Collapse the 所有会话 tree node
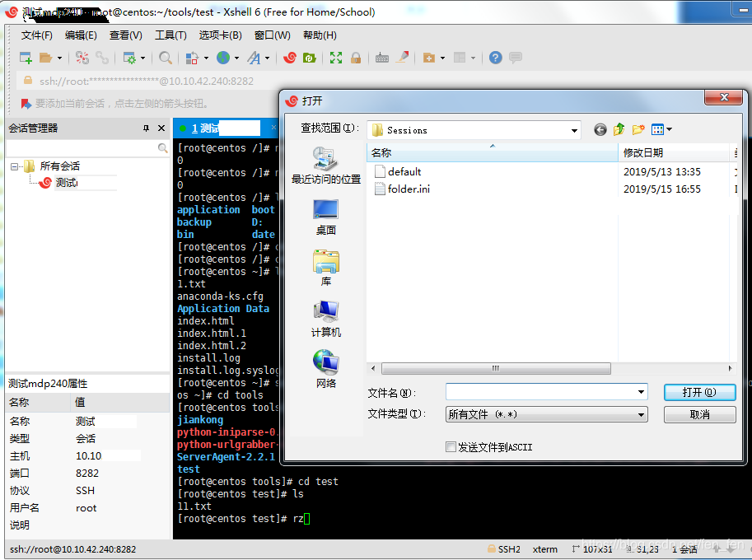Viewport: 752px width, 560px height. 14,166
